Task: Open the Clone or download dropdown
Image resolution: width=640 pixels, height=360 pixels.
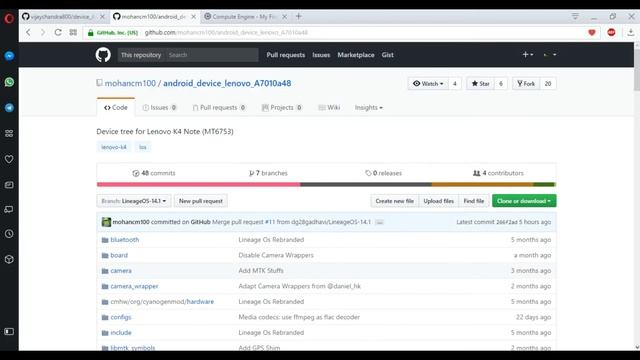Action: tap(524, 201)
